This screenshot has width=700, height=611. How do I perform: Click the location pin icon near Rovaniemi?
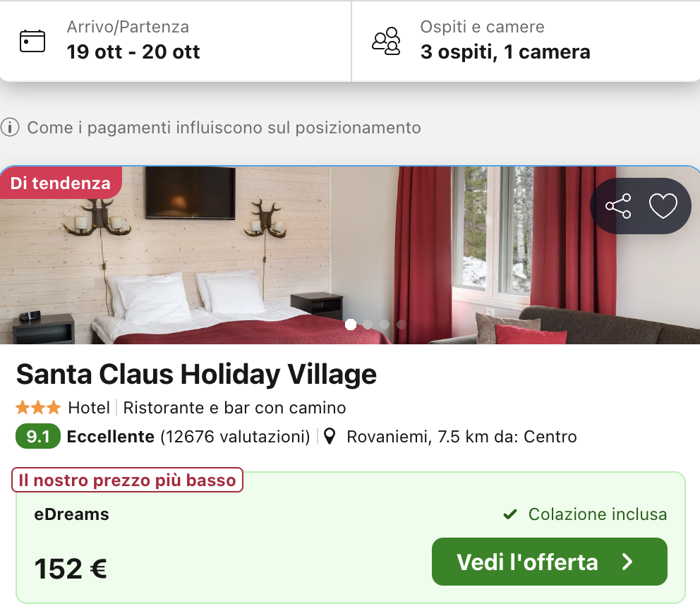point(329,437)
